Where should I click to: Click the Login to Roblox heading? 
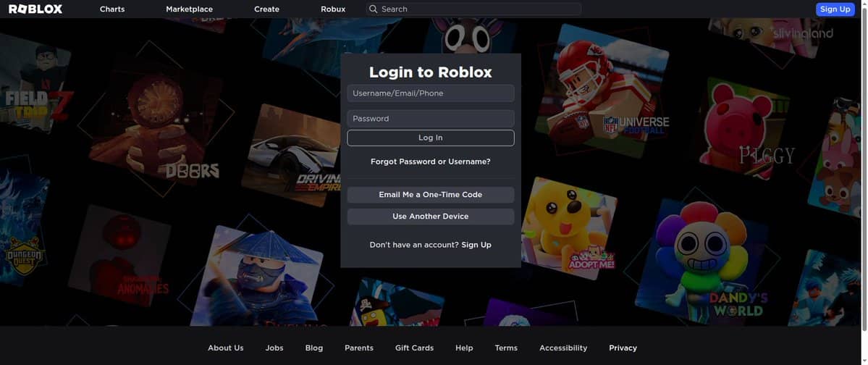(x=431, y=72)
